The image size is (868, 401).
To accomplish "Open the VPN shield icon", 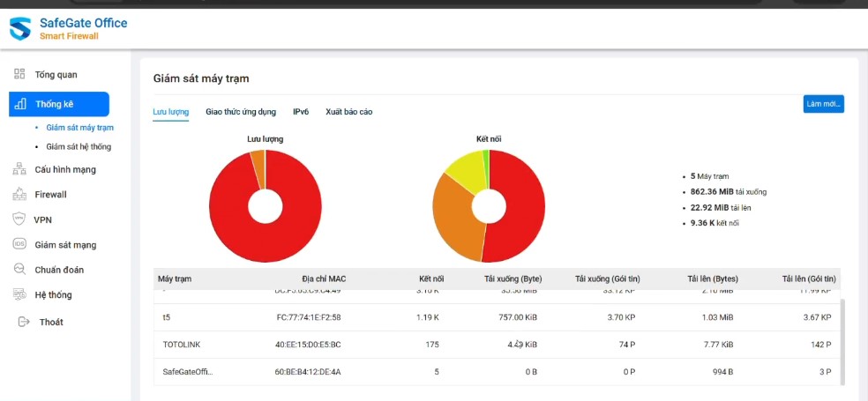I will point(19,219).
